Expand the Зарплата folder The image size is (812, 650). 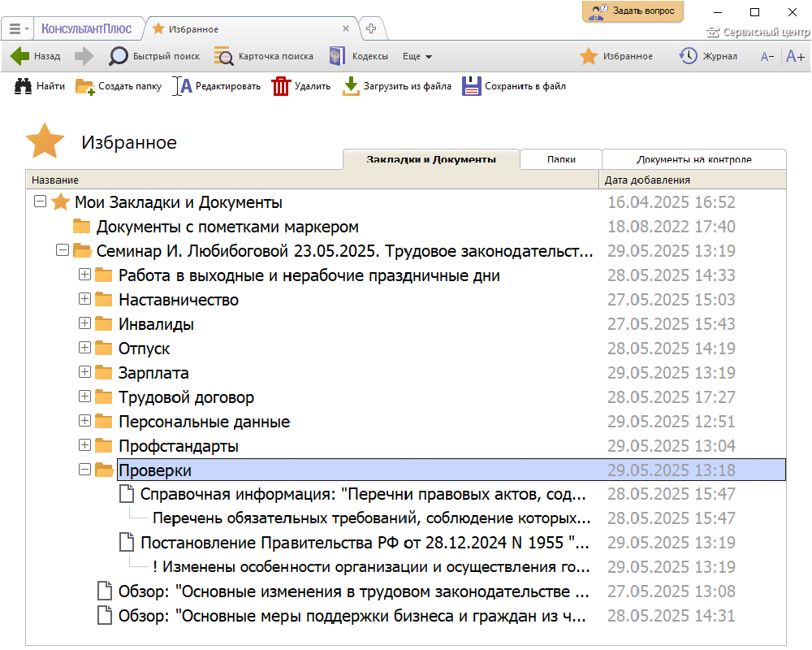pyautogui.click(x=84, y=371)
